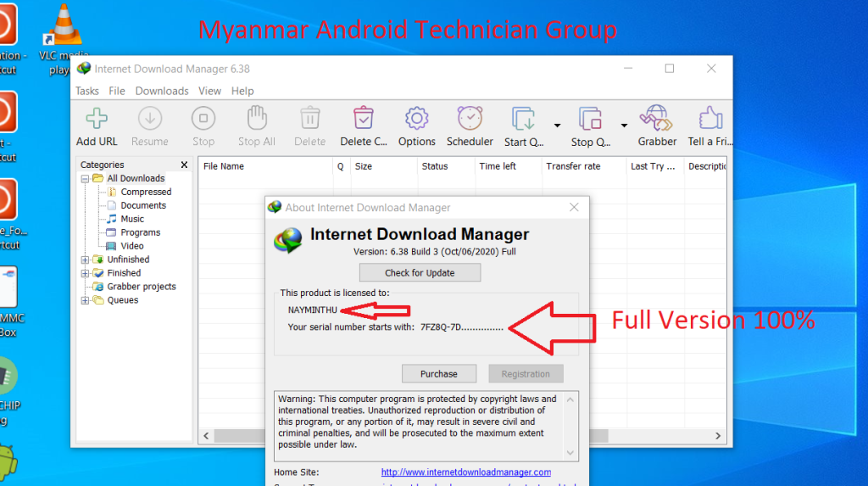Click download list left scroll arrow
The height and width of the screenshot is (486, 868).
207,436
